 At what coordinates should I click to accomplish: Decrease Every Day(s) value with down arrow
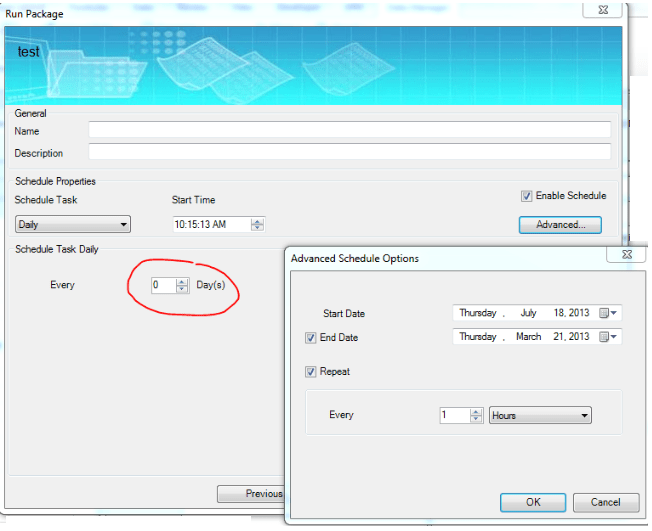[x=182, y=289]
